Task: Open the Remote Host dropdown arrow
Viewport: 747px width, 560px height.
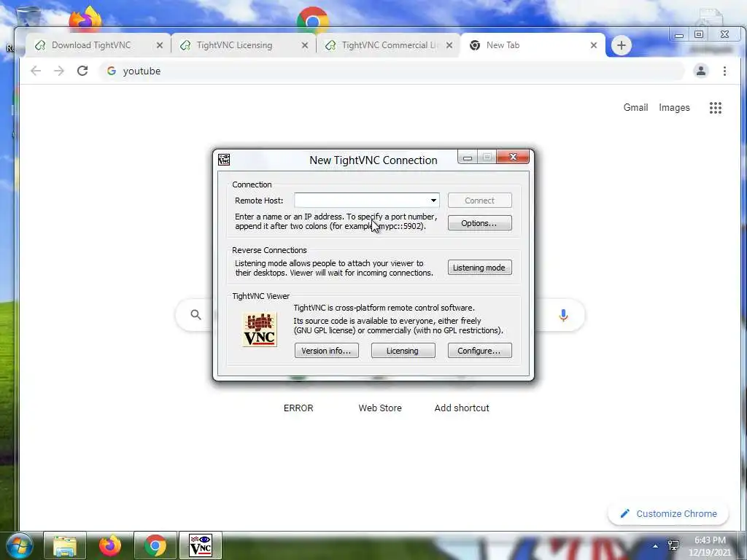Action: coord(433,201)
